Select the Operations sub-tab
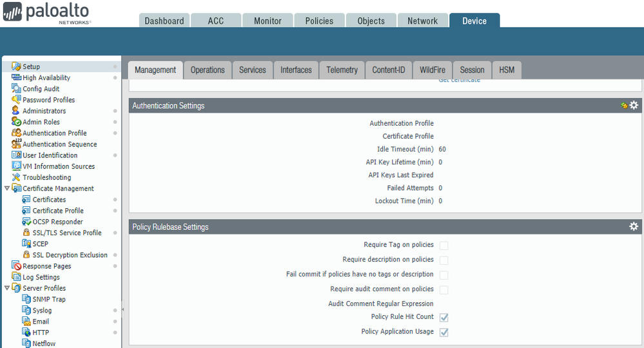This screenshot has height=348, width=644. click(208, 70)
